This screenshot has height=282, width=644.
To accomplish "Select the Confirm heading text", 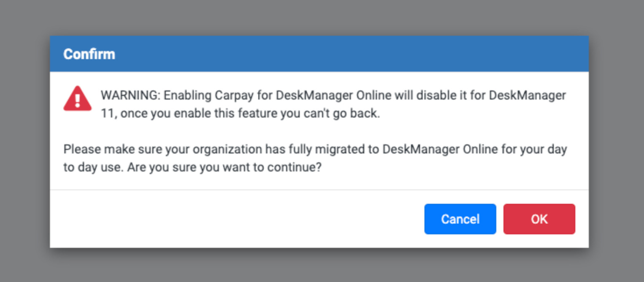I will coord(89,54).
